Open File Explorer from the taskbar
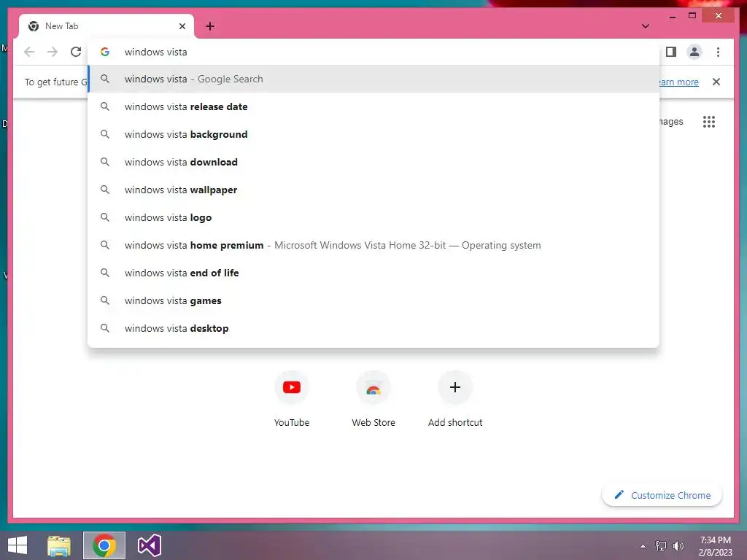The height and width of the screenshot is (560, 747). click(x=58, y=545)
